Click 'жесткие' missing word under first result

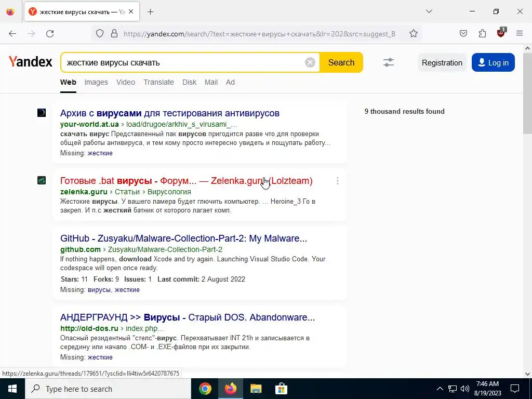[100, 153]
